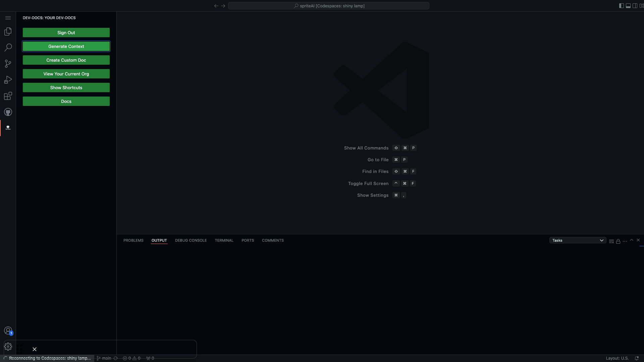Open the Tasks output channel dropdown
The height and width of the screenshot is (362, 644).
pyautogui.click(x=578, y=240)
